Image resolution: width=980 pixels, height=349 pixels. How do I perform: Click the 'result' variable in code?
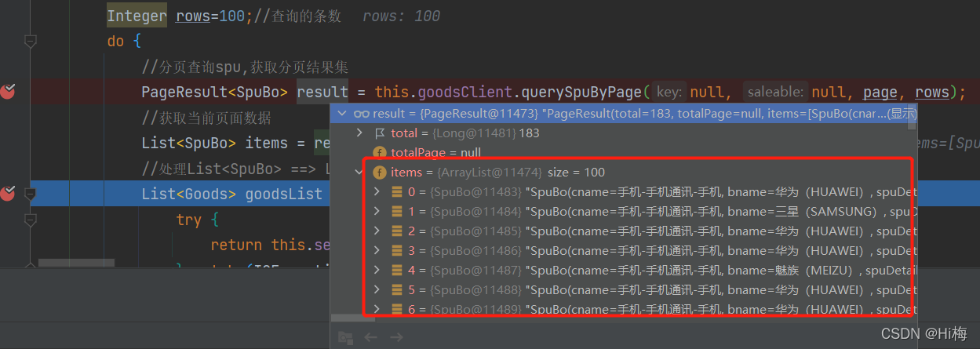322,93
